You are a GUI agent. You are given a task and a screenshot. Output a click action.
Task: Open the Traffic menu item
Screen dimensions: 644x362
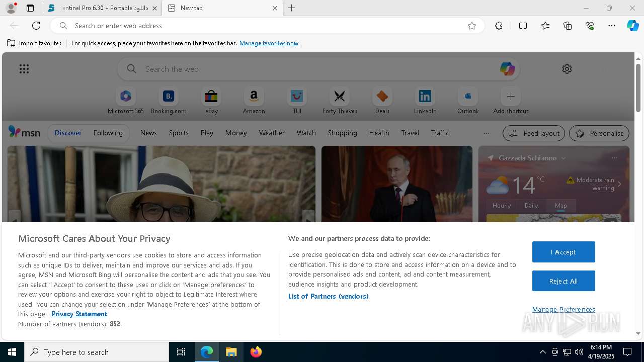(440, 133)
